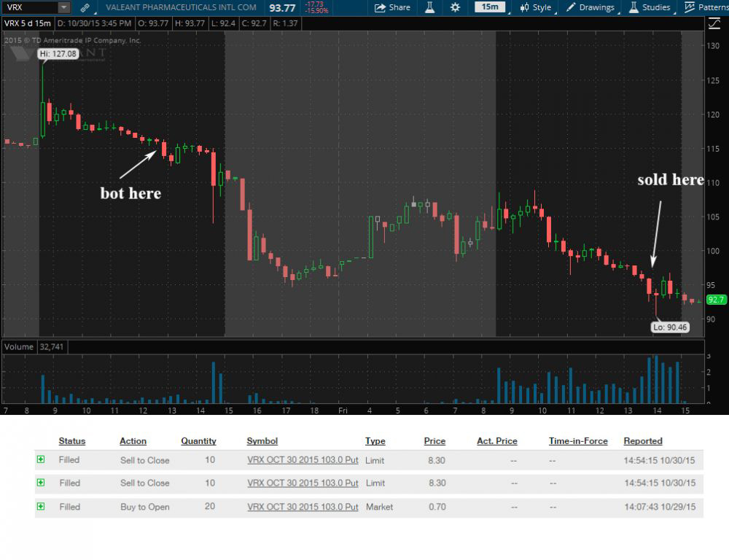This screenshot has width=729, height=560.
Task: Open VRX put link in Buy to Open row
Action: [303, 507]
